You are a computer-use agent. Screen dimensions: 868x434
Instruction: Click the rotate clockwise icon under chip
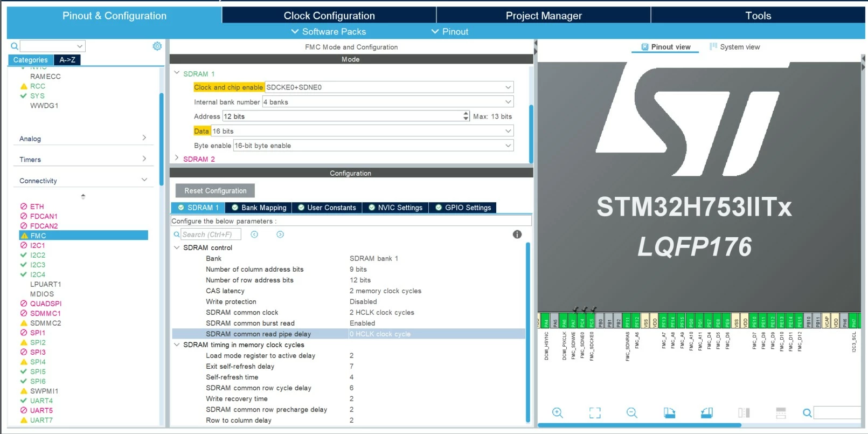click(669, 413)
